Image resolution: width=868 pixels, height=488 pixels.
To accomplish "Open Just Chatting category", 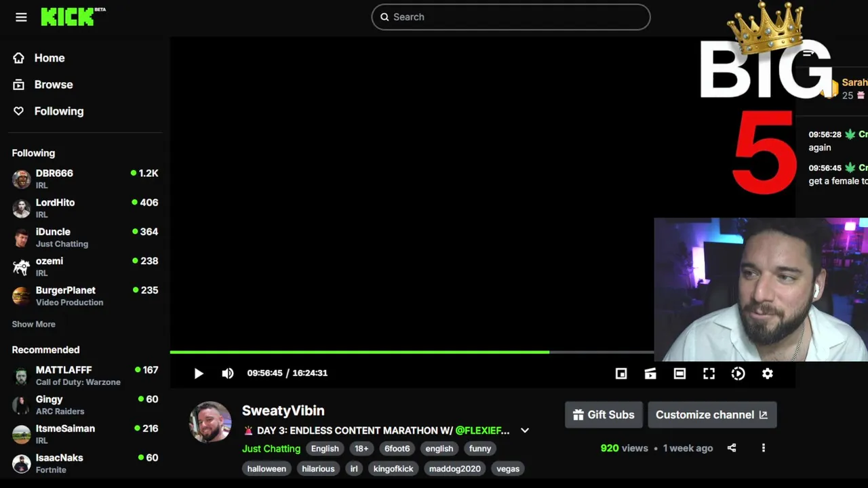I will (271, 449).
